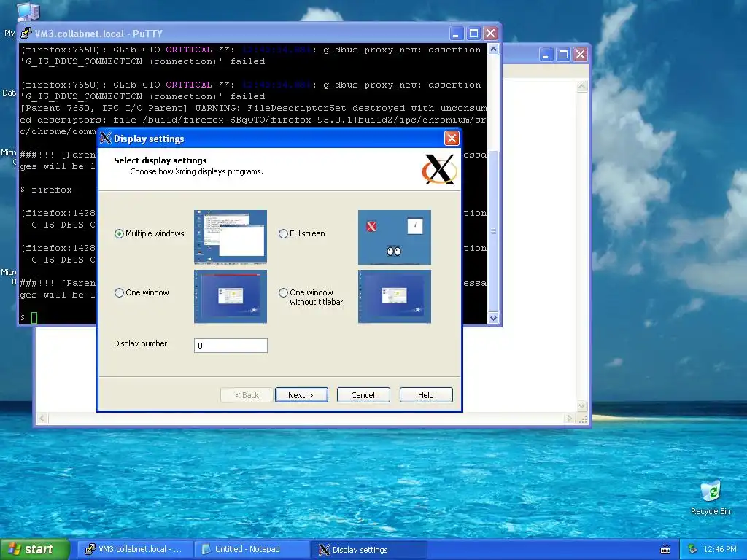
Task: Click the PuTTY icon in titlebar
Action: tap(26, 34)
